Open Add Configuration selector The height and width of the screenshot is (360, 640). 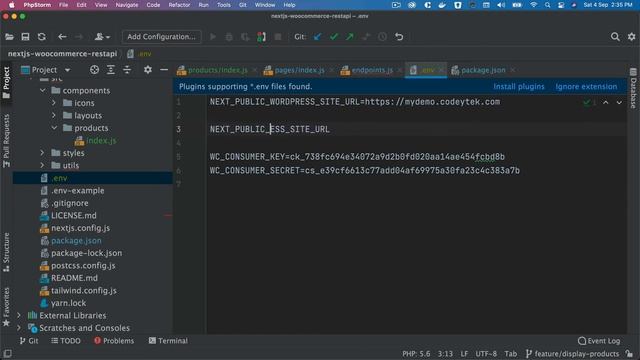161,37
